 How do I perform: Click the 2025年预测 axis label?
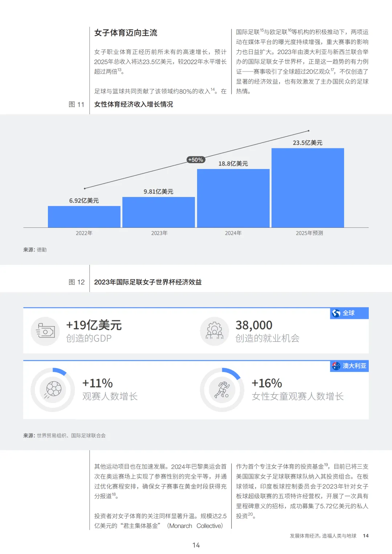(309, 233)
